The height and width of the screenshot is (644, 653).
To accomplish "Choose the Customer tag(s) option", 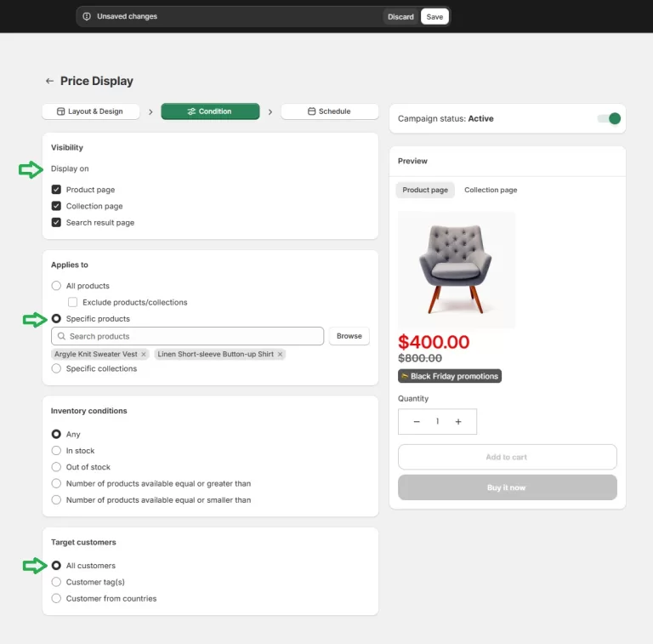I will tap(56, 582).
